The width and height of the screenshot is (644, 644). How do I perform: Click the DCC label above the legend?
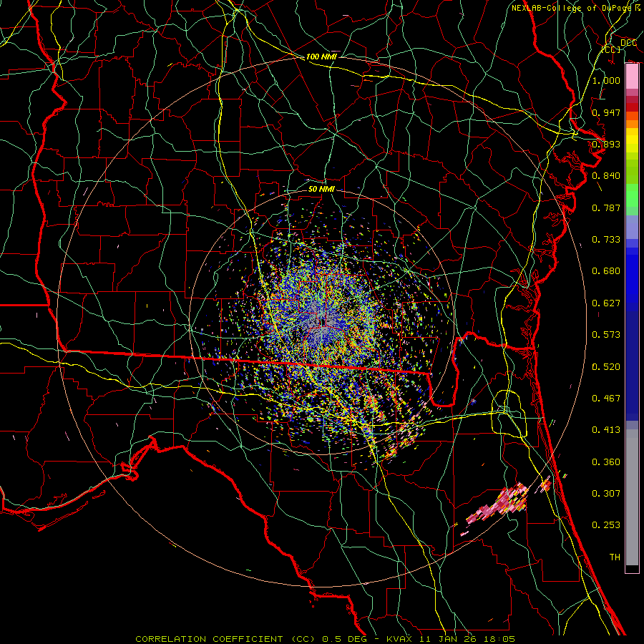[x=628, y=43]
